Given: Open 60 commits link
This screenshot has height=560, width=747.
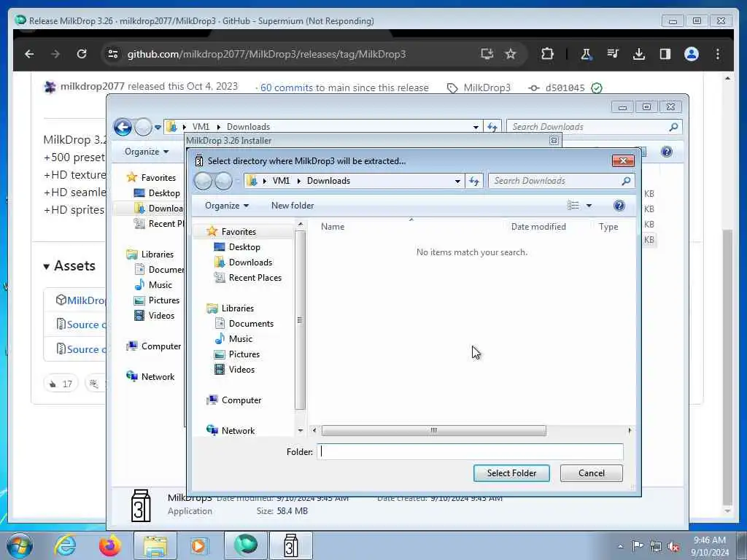Looking at the screenshot, I should (x=286, y=87).
